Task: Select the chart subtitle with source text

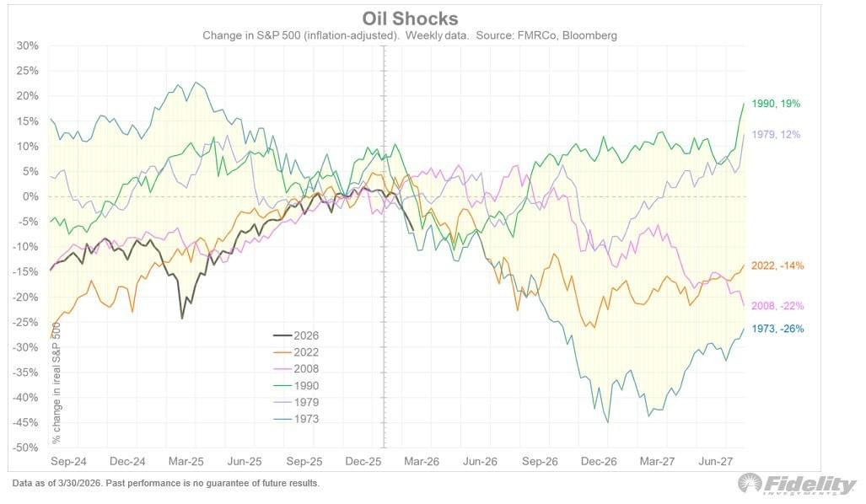Action: [x=410, y=35]
